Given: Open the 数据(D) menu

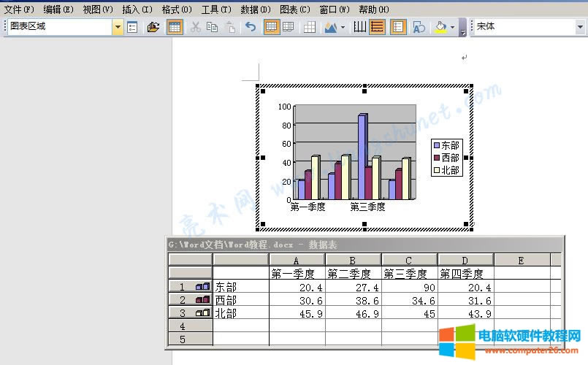Looking at the screenshot, I should tap(254, 9).
